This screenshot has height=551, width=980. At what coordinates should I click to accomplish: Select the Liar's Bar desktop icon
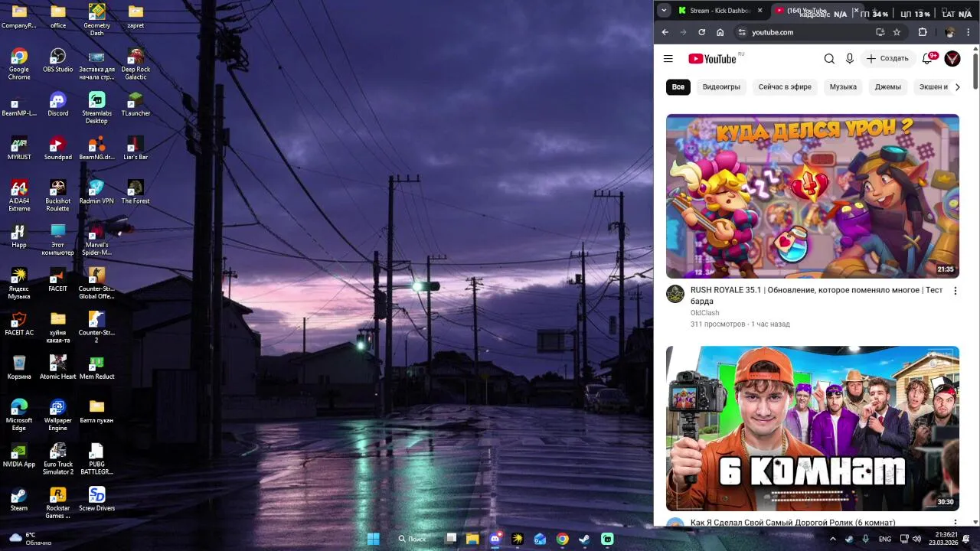136,148
